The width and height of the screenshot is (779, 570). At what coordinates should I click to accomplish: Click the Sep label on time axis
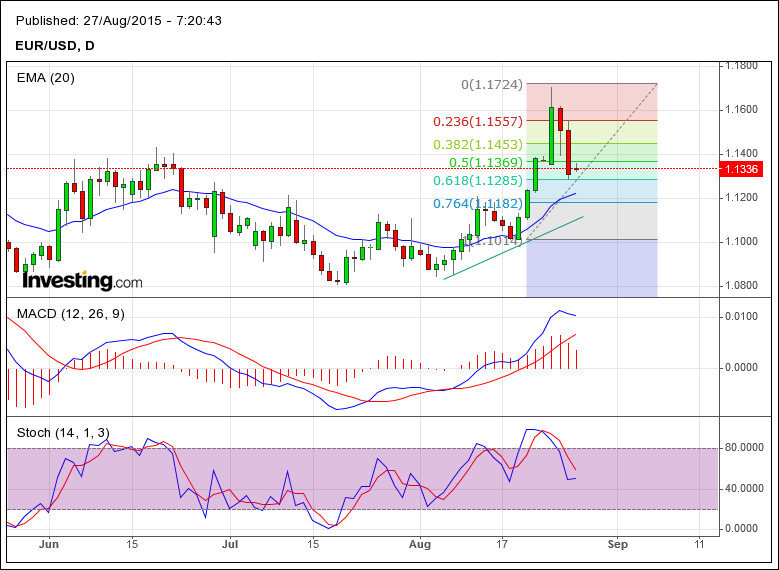pyautogui.click(x=618, y=545)
